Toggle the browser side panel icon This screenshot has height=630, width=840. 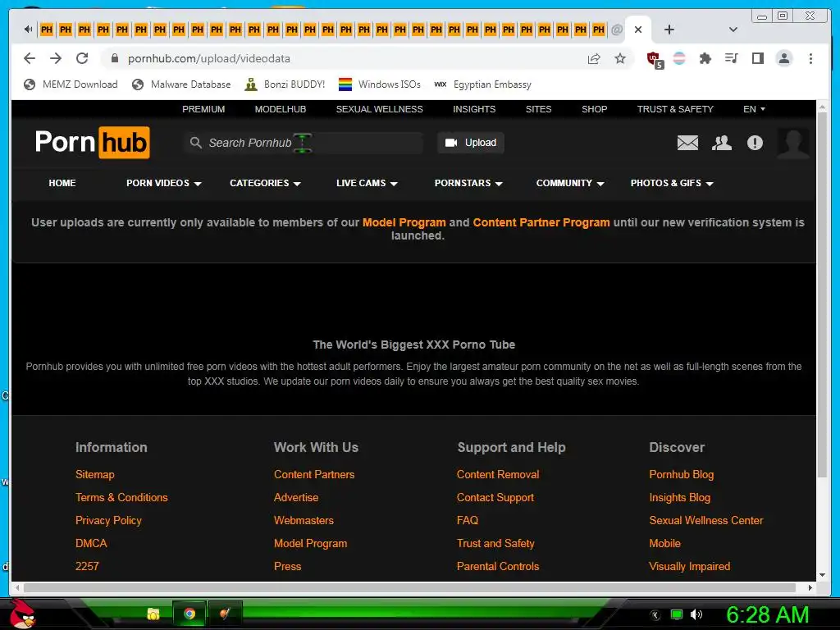tap(757, 58)
